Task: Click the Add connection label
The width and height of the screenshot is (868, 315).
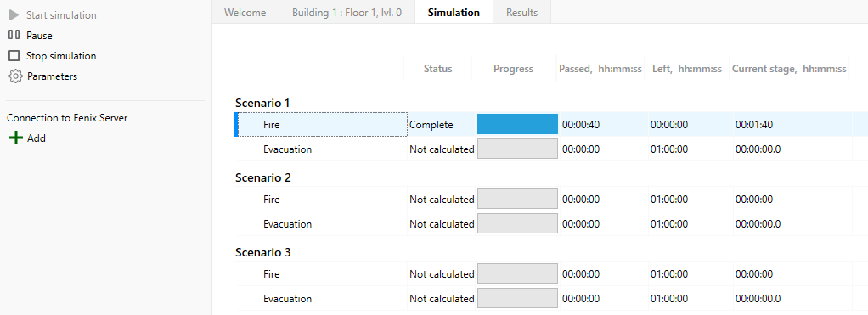Action: click(x=37, y=138)
